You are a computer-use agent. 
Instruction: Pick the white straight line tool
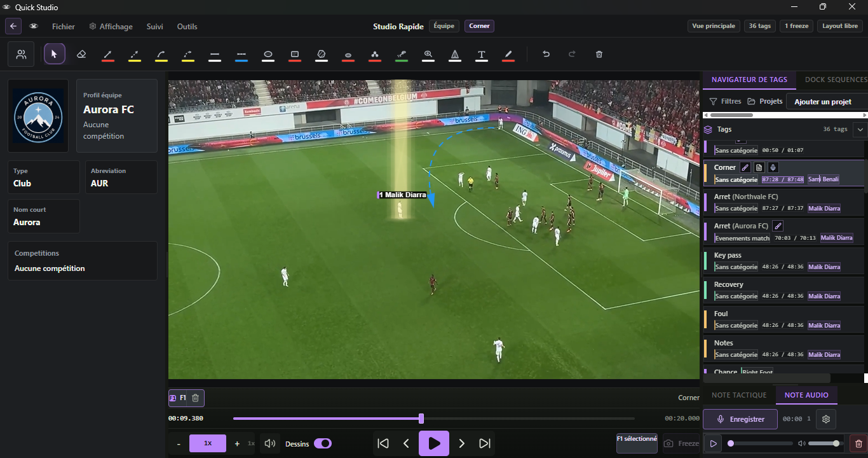click(215, 54)
